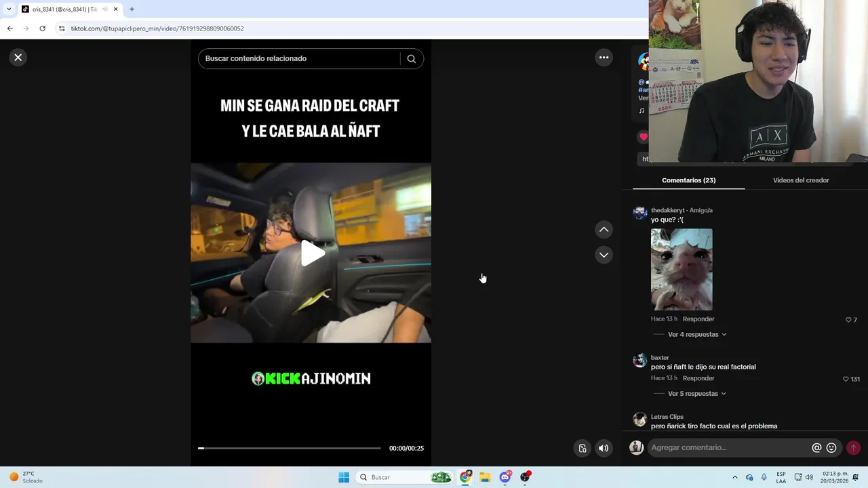The width and height of the screenshot is (868, 488).
Task: Open Letras Clips profile avatar
Action: (x=639, y=420)
